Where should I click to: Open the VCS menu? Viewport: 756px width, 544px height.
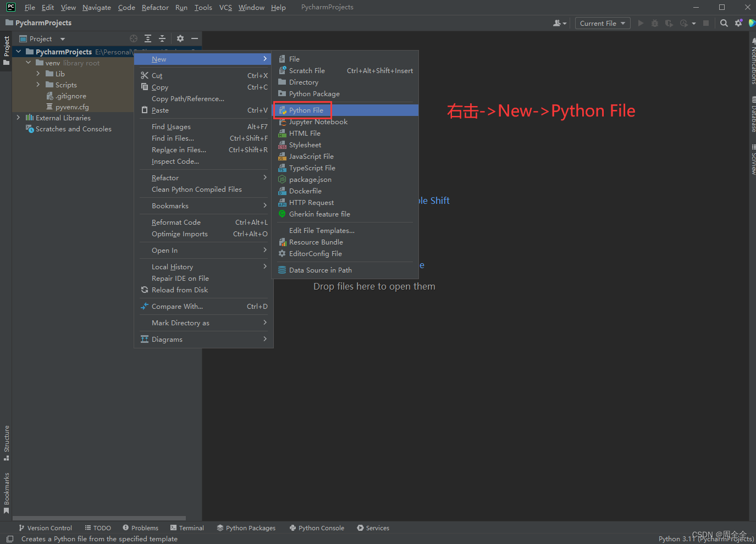[225, 8]
